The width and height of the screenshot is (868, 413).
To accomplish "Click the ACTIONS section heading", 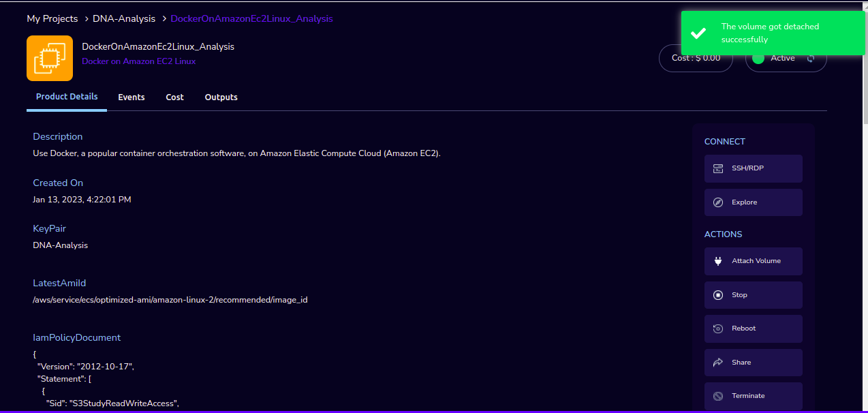I will pyautogui.click(x=724, y=234).
